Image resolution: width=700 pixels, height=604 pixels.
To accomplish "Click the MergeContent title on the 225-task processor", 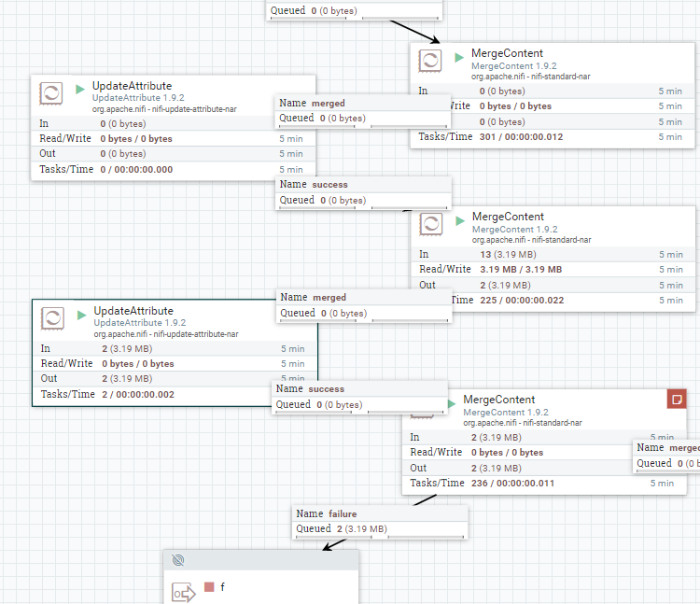I will tap(508, 217).
